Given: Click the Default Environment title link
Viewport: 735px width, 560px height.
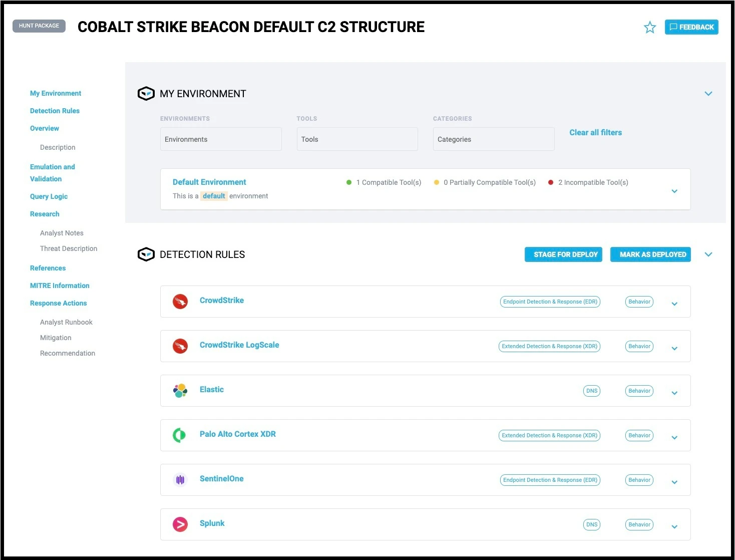Looking at the screenshot, I should [x=209, y=182].
